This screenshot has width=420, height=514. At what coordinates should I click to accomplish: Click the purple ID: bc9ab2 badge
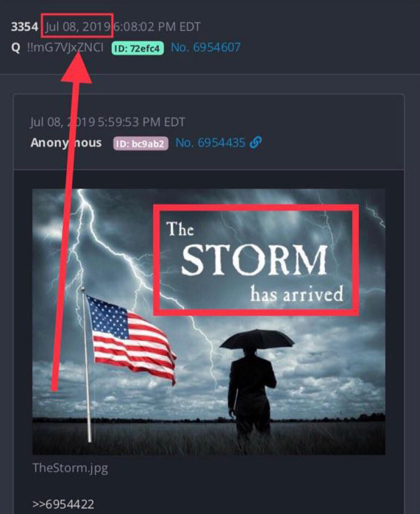point(140,144)
